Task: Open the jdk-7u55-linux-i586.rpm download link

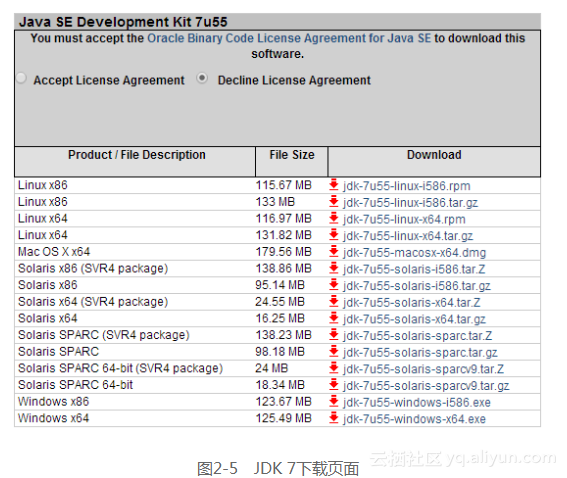Action: [407, 186]
